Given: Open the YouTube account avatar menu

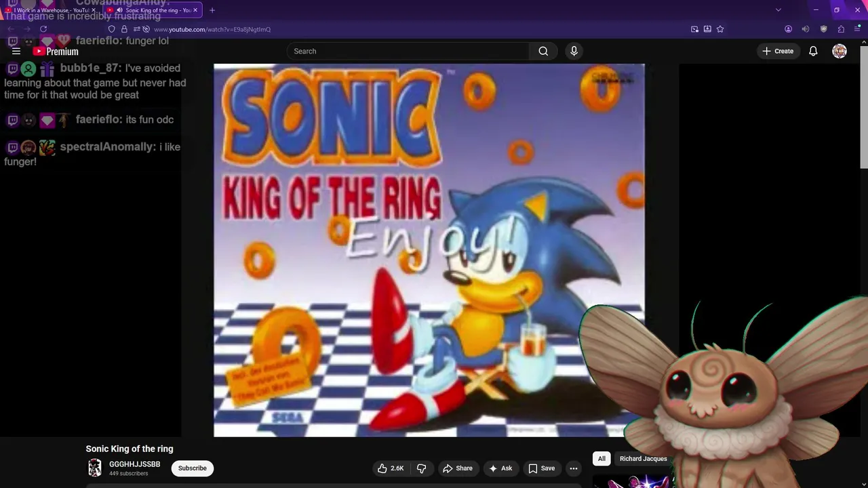Looking at the screenshot, I should pos(840,51).
